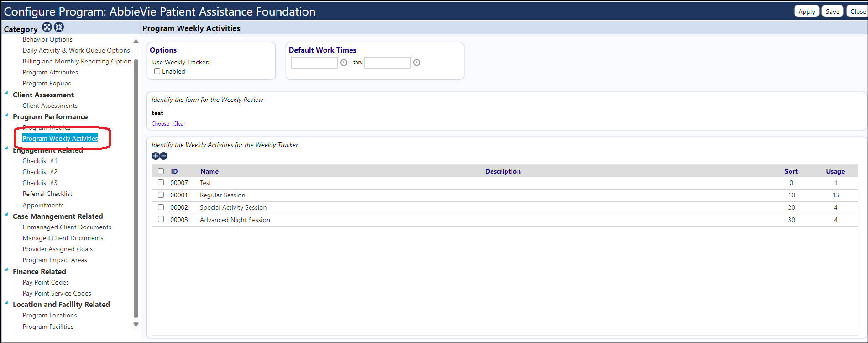The height and width of the screenshot is (343, 868).
Task: Open Appointments category
Action: point(43,206)
